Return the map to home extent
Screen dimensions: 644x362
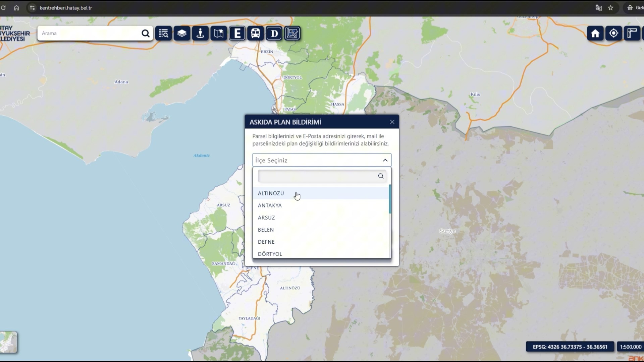(595, 34)
